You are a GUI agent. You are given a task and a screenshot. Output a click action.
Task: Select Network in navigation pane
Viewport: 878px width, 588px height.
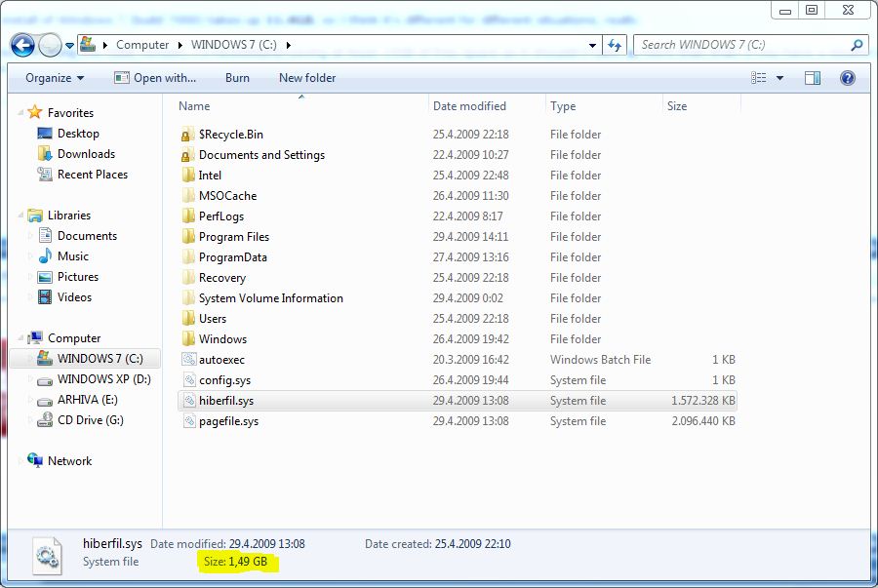click(x=69, y=461)
